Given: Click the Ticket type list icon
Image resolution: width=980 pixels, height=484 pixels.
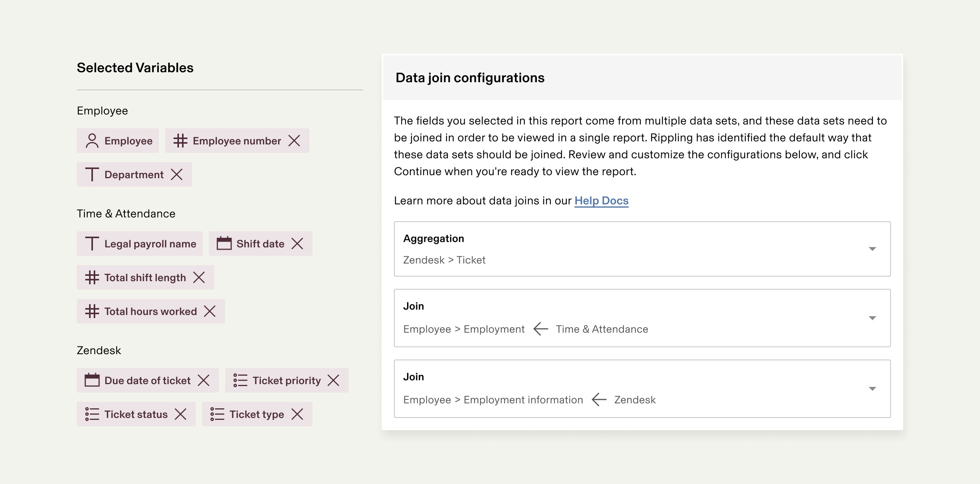Looking at the screenshot, I should 217,414.
